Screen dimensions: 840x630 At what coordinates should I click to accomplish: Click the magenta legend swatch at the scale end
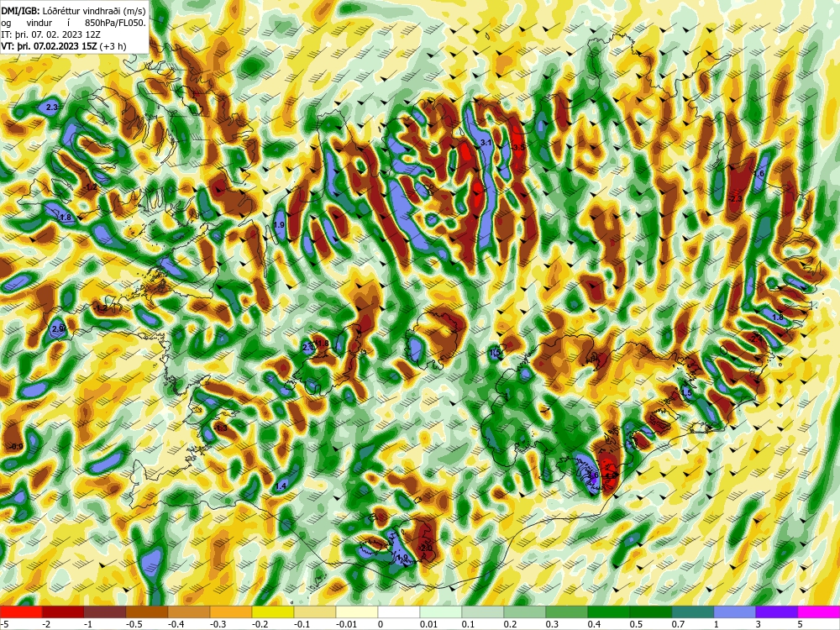tap(818, 612)
